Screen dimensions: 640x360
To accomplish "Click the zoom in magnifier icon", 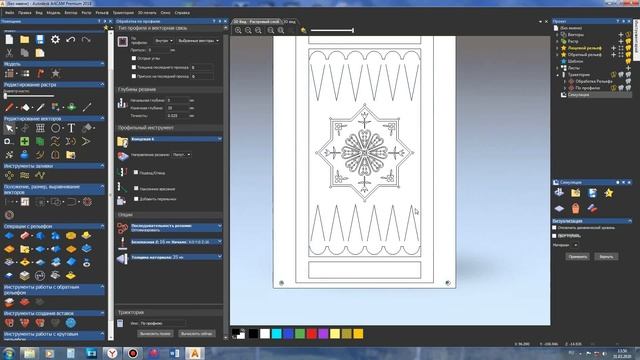I will point(238,30).
